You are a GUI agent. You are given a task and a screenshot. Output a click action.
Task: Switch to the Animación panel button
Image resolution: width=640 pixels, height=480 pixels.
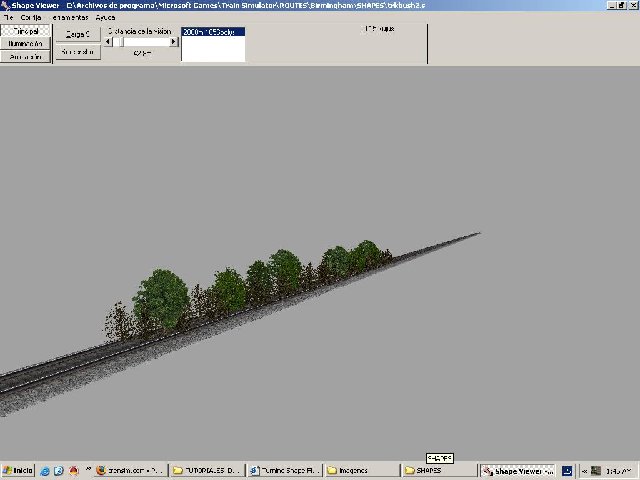26,57
